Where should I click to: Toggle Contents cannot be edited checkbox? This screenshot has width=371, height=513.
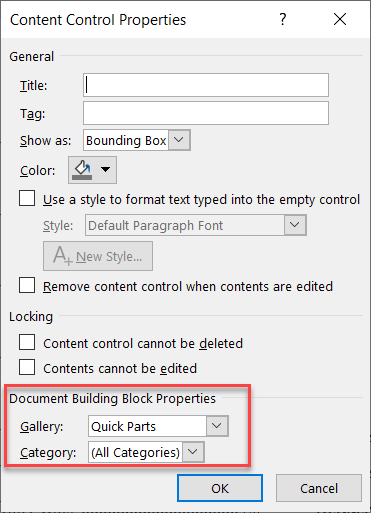point(27,367)
